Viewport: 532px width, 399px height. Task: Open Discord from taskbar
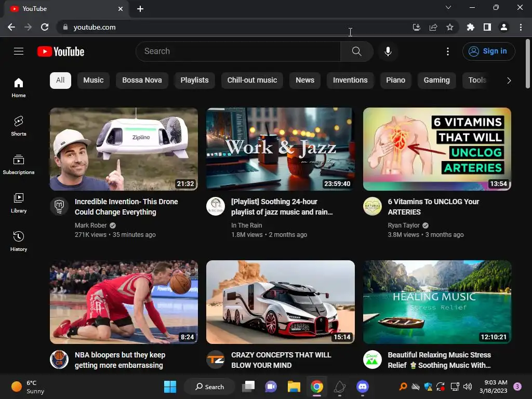click(362, 387)
